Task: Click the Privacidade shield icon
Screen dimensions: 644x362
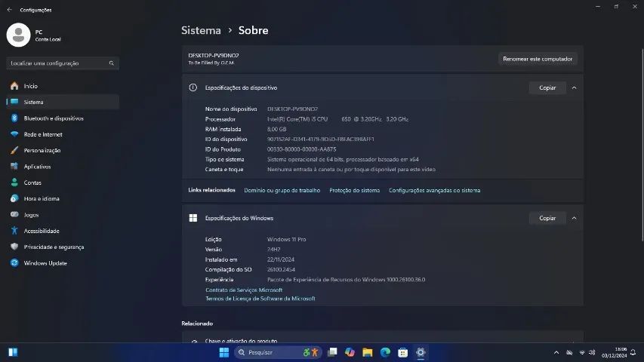Action: (x=14, y=247)
